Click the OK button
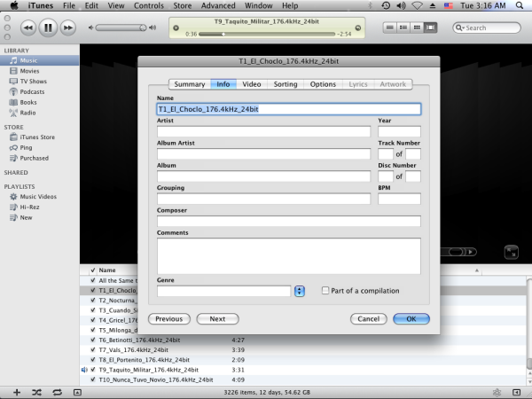The height and width of the screenshot is (399, 532). point(411,319)
